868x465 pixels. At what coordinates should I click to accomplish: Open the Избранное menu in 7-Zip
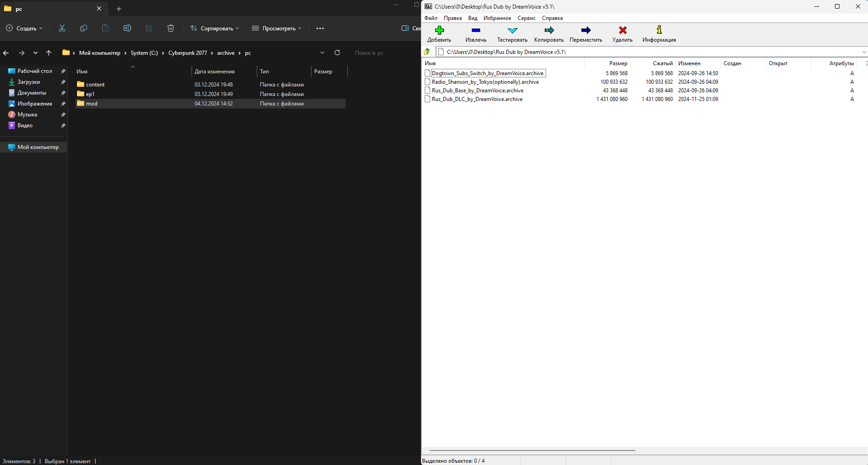pos(497,18)
